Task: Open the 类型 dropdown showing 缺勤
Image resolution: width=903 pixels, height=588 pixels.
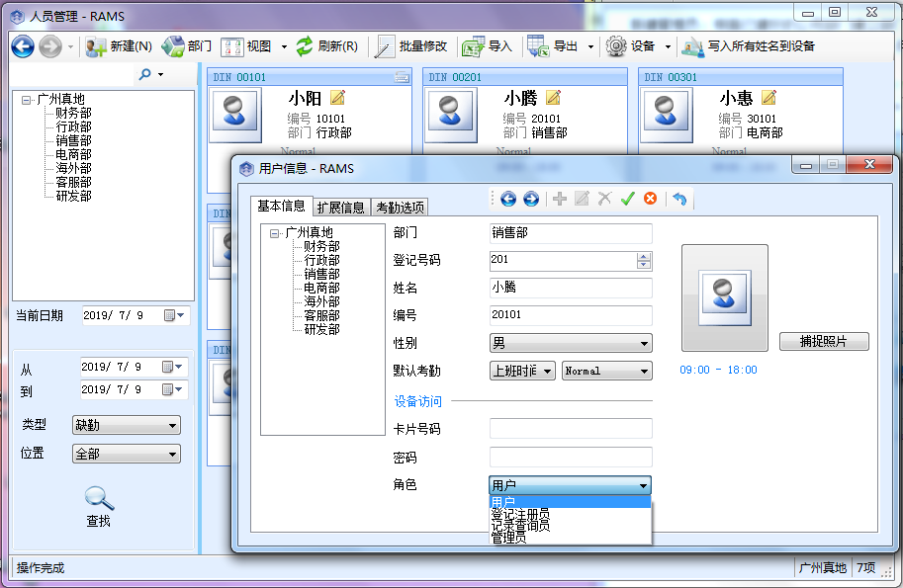Action: [127, 425]
